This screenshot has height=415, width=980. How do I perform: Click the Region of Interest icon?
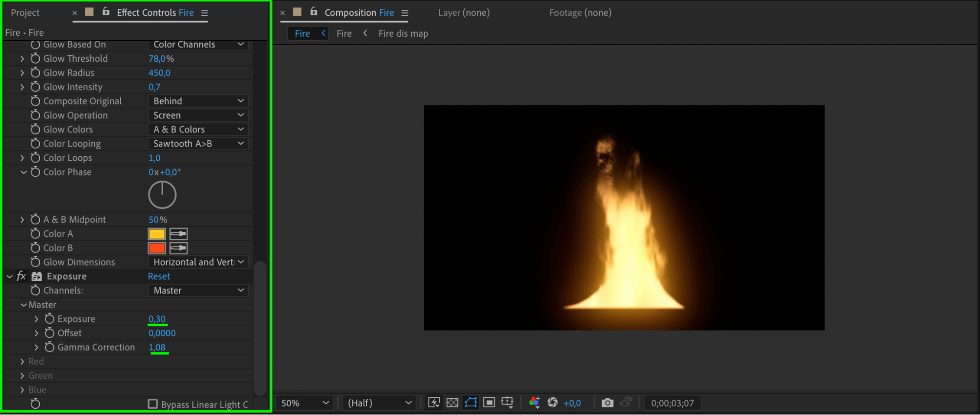[x=489, y=403]
